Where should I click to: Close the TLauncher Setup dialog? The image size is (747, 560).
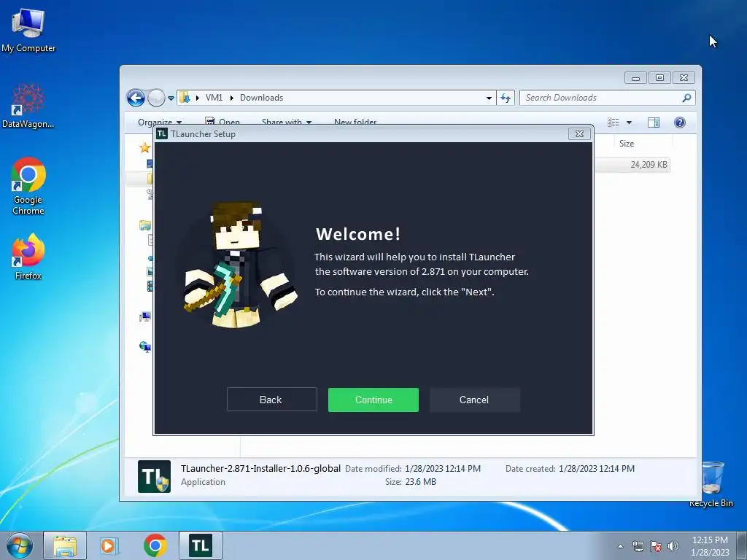click(579, 134)
